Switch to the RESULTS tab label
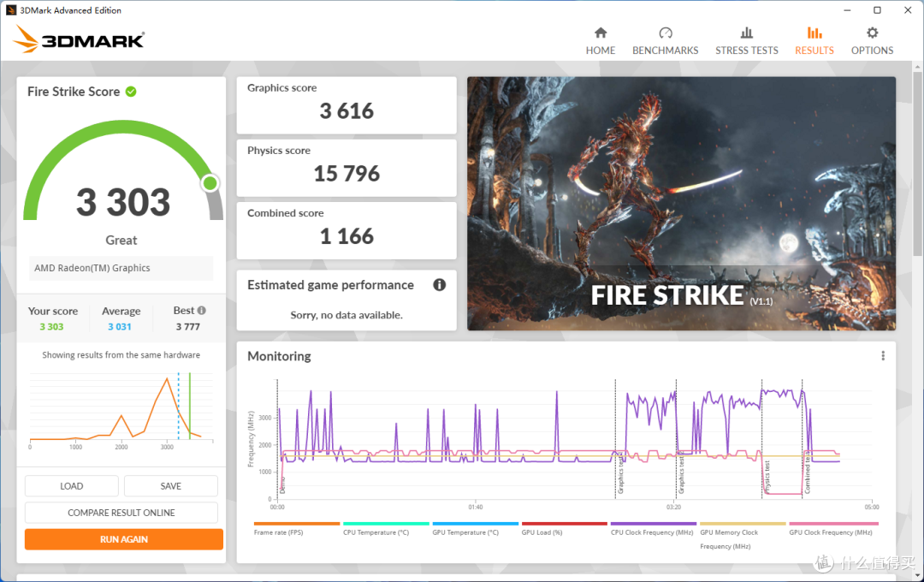This screenshot has height=582, width=924. tap(814, 50)
